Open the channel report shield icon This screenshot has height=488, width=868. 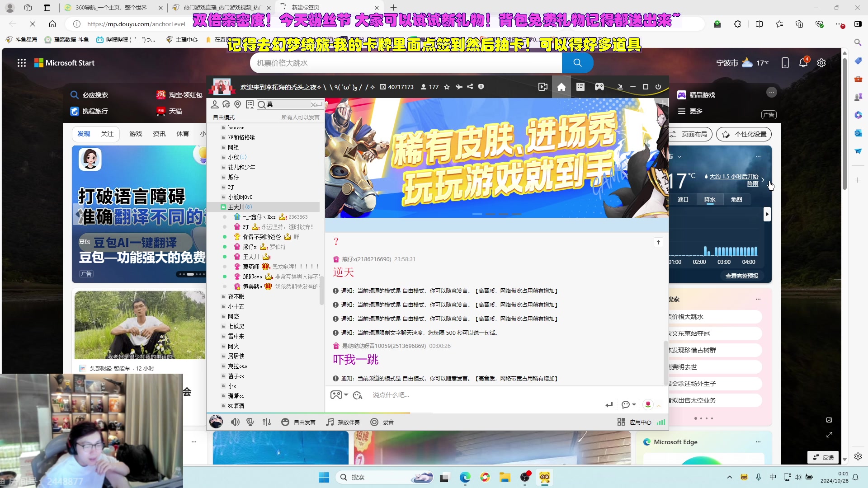[x=481, y=87]
